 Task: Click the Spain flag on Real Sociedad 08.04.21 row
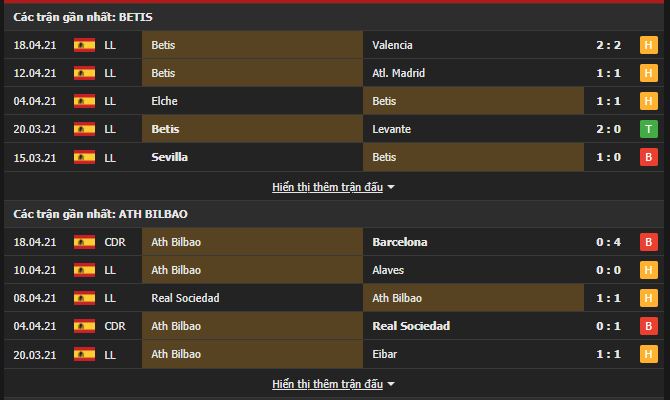(x=84, y=298)
